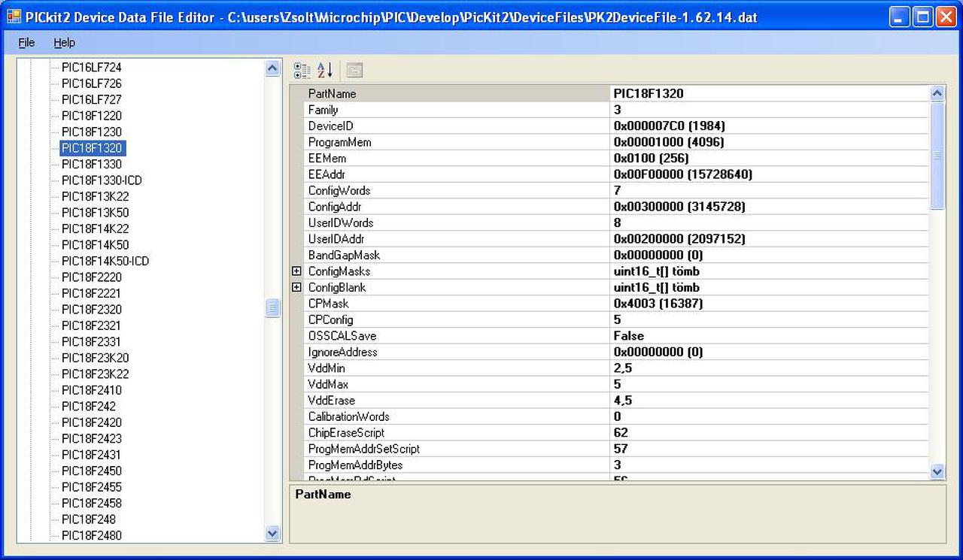The width and height of the screenshot is (963, 560).
Task: Select PIC16LF727 in device tree
Action: pos(91,99)
